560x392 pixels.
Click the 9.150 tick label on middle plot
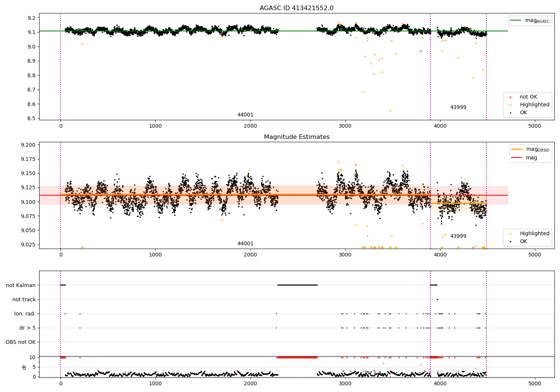(28, 173)
